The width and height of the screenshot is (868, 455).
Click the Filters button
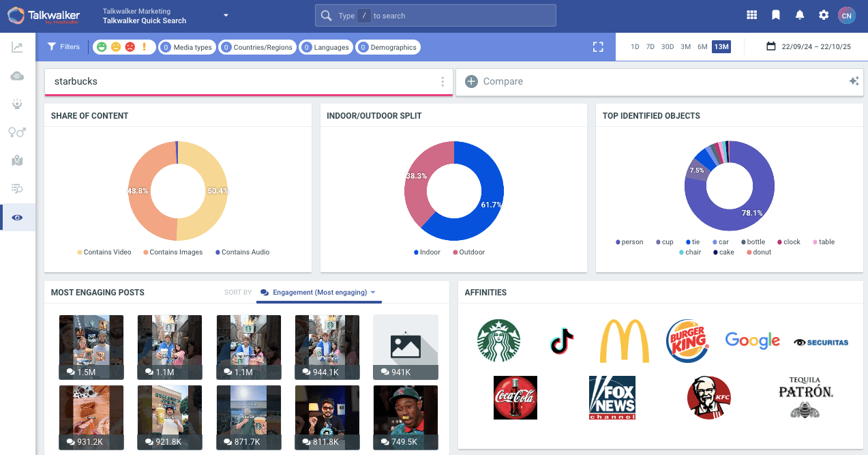(63, 47)
